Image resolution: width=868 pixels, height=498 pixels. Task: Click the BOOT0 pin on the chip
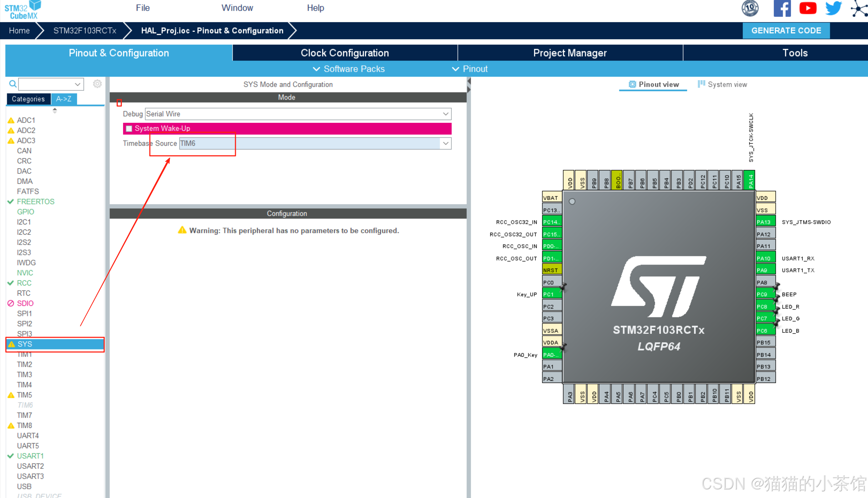coord(618,180)
